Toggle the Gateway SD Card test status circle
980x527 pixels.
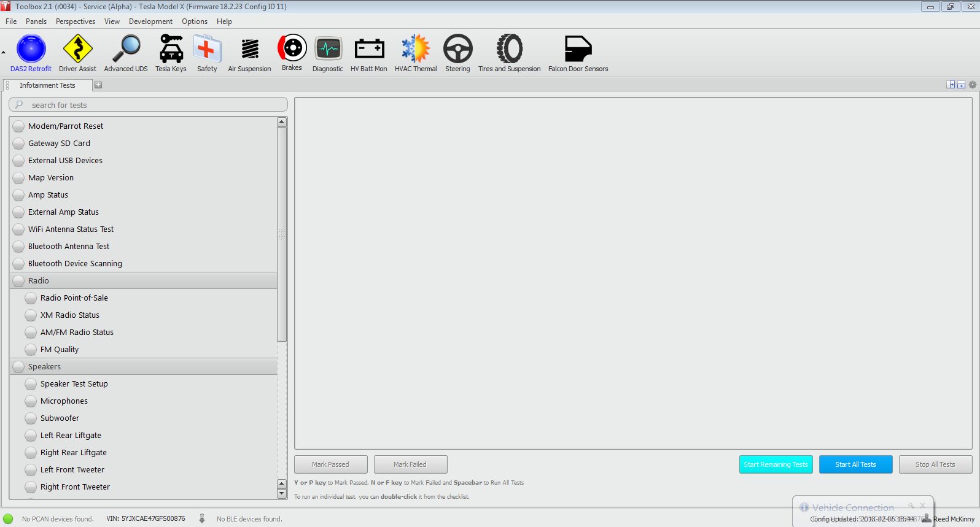[19, 144]
